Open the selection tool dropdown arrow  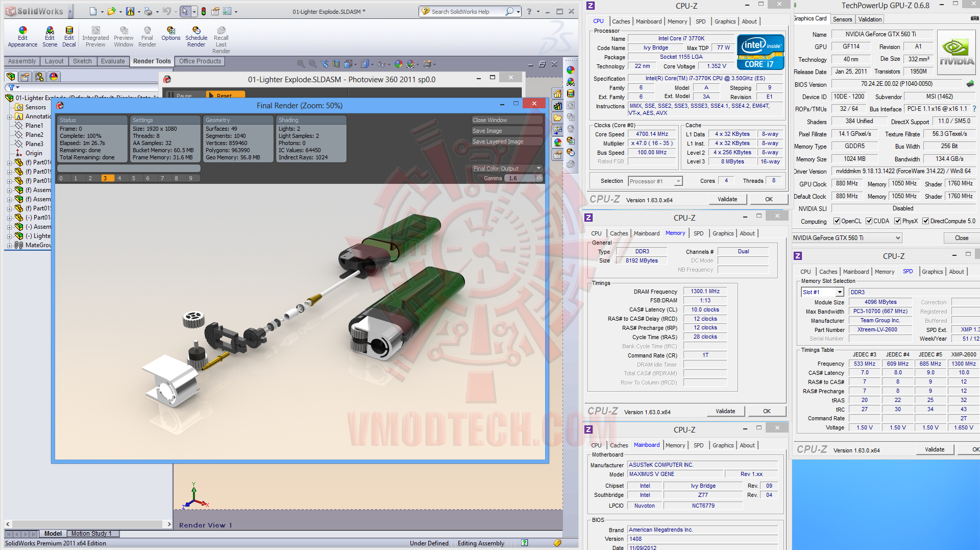pyautogui.click(x=194, y=11)
